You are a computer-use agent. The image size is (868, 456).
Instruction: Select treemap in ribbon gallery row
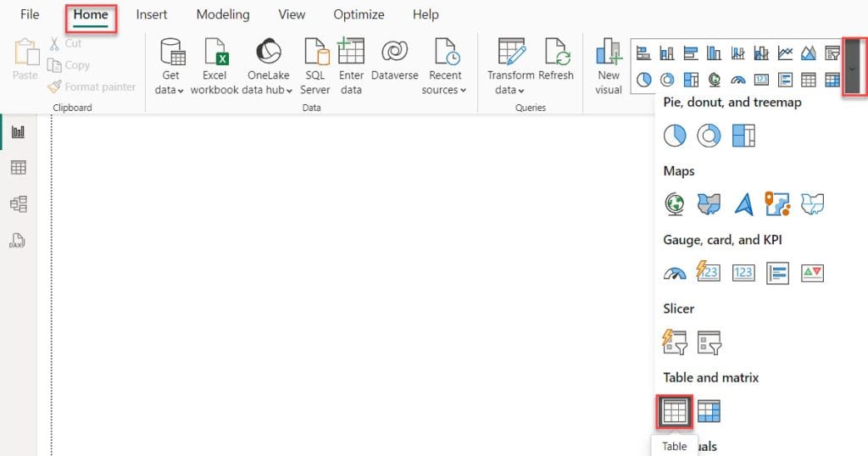(x=691, y=80)
